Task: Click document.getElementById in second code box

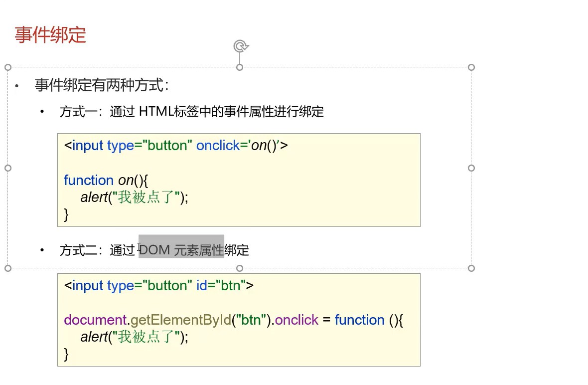Action: tap(148, 320)
